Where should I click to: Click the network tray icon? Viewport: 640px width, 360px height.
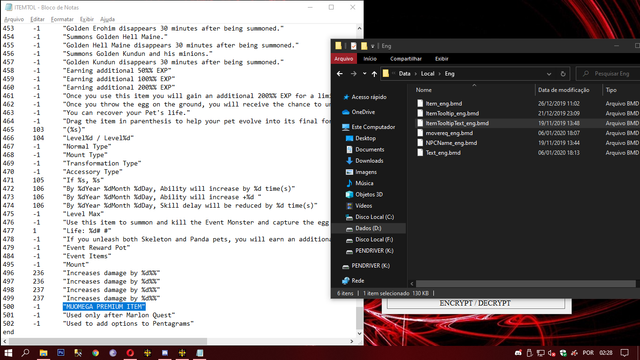(540, 353)
